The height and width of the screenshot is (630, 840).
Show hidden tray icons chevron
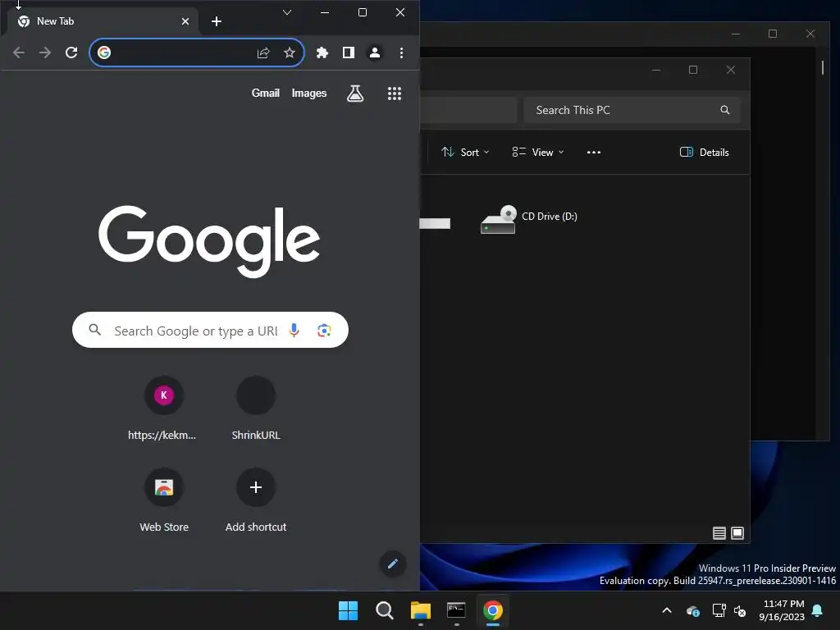click(667, 610)
